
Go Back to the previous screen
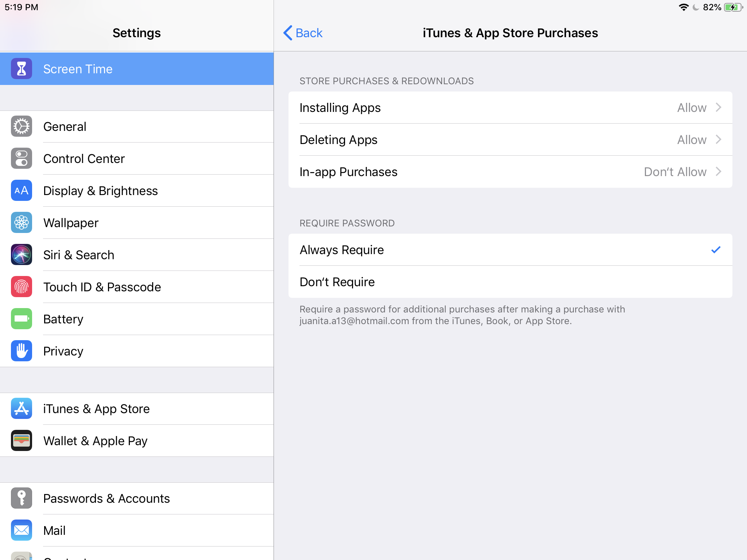coord(303,33)
